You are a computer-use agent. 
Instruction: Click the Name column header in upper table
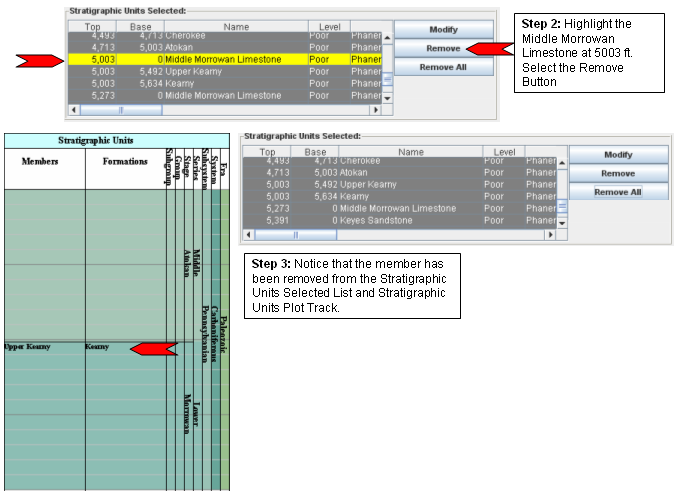pyautogui.click(x=236, y=26)
